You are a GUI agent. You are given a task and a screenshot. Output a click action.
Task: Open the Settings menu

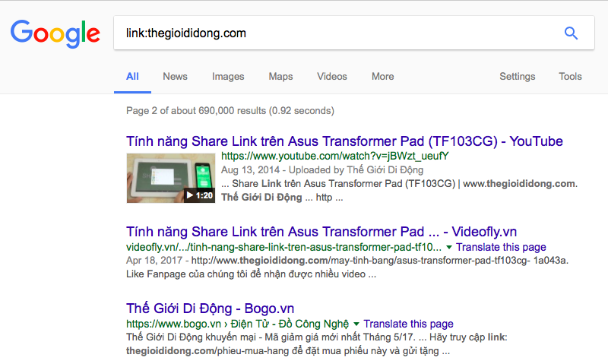(x=518, y=76)
